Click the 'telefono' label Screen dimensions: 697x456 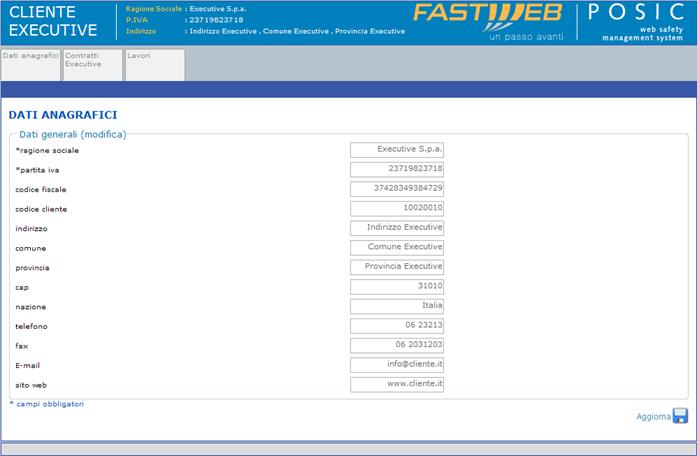tap(31, 326)
